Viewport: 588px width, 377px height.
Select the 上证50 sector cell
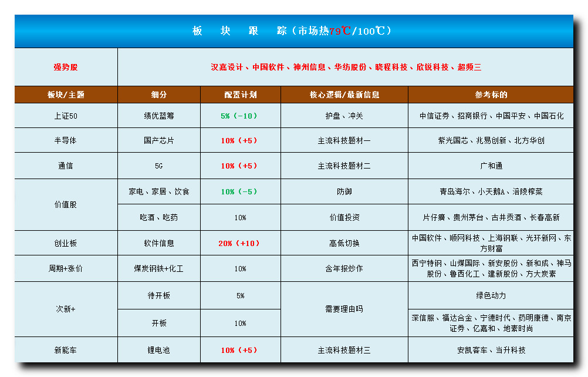[66, 116]
